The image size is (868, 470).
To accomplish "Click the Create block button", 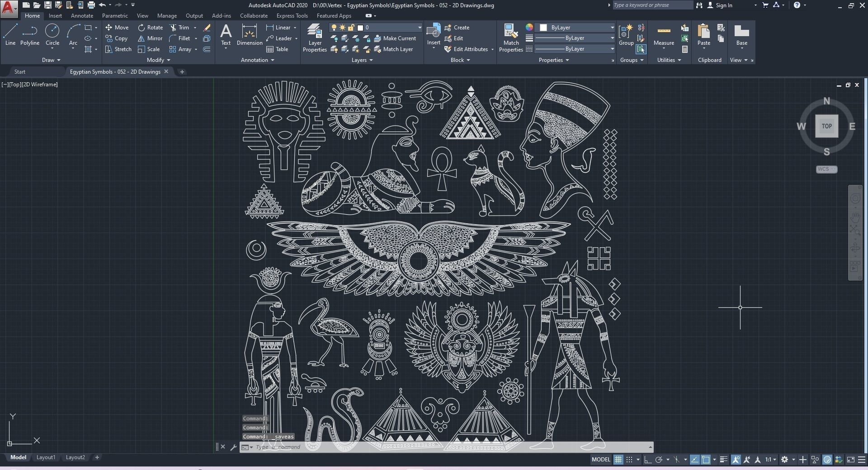I will (x=457, y=28).
